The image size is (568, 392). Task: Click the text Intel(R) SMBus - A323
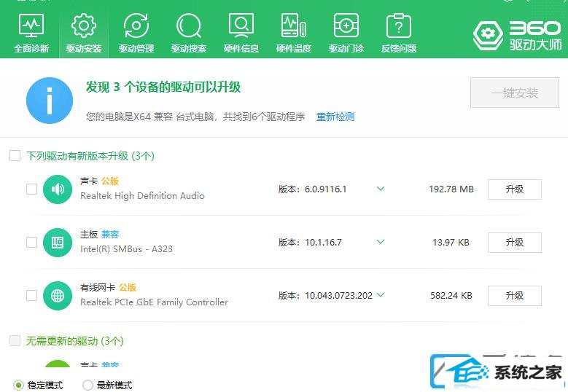[126, 249]
